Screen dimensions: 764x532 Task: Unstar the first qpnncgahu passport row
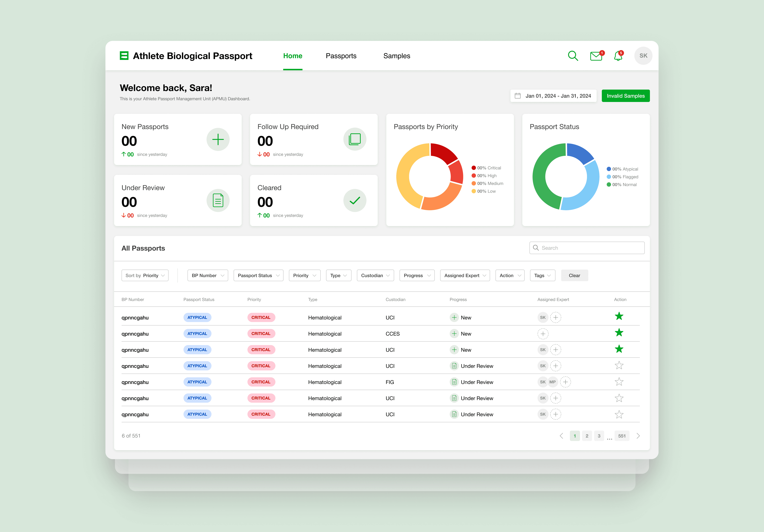619,316
